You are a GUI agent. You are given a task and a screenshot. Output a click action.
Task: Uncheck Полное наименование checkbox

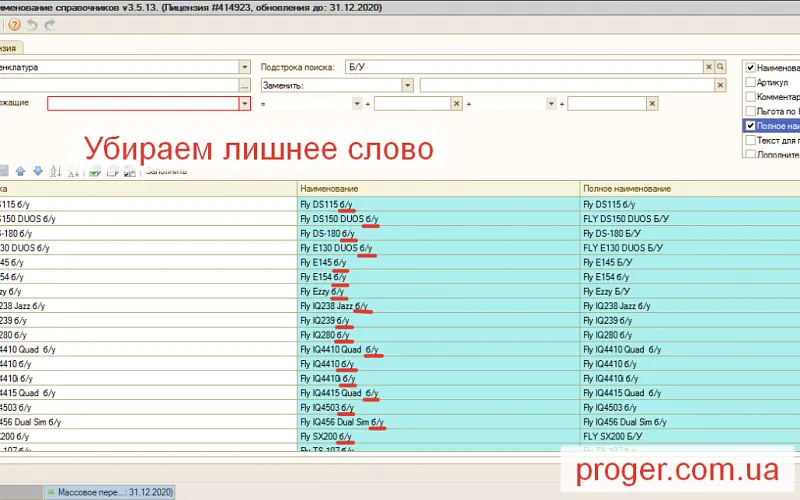point(750,126)
